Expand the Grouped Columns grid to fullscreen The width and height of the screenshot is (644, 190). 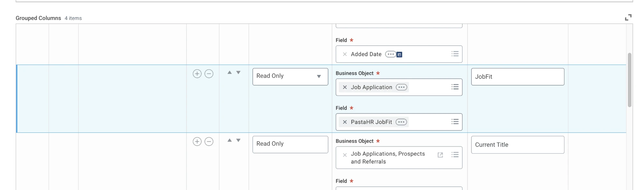coord(628,17)
